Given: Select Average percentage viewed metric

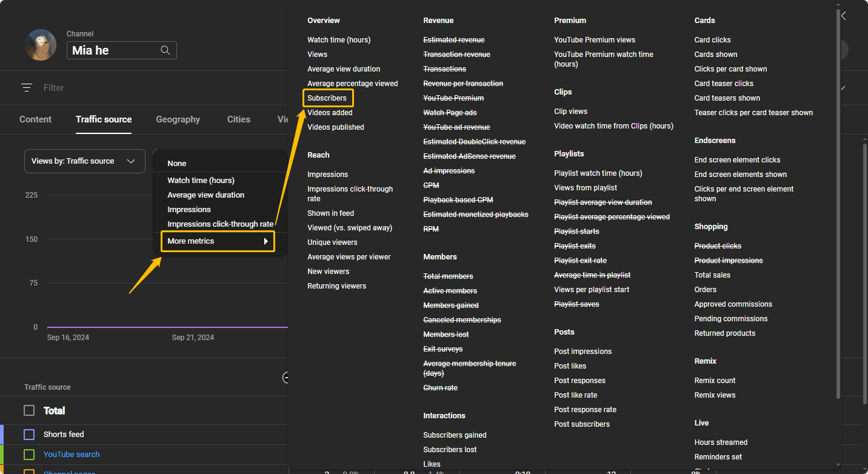Looking at the screenshot, I should (353, 84).
